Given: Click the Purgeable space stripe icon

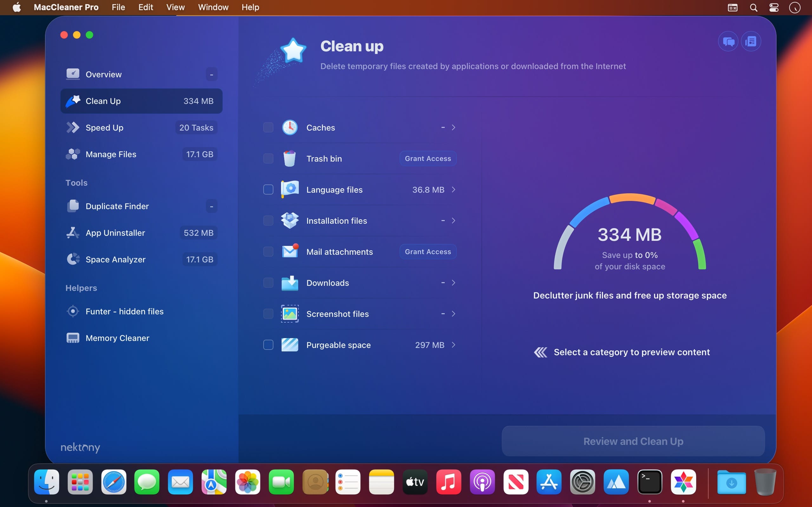Looking at the screenshot, I should tap(290, 345).
